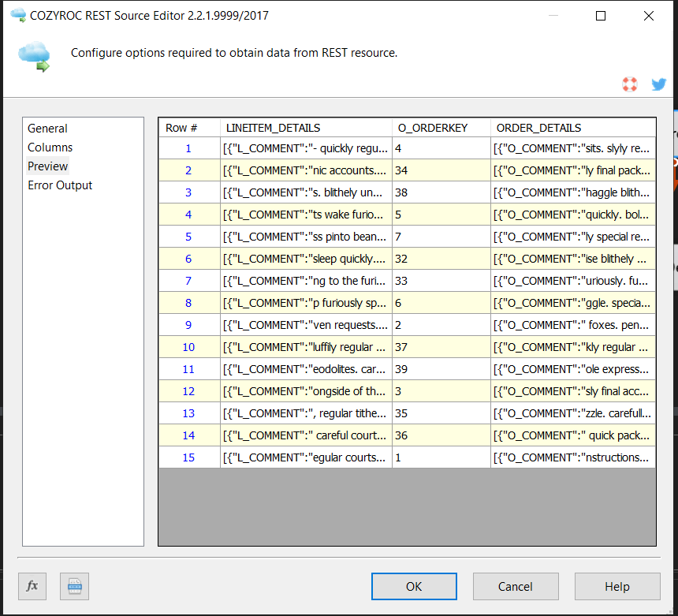Click the script/document icon button beside fx
Viewport: 678px width, 616px height.
(x=74, y=586)
